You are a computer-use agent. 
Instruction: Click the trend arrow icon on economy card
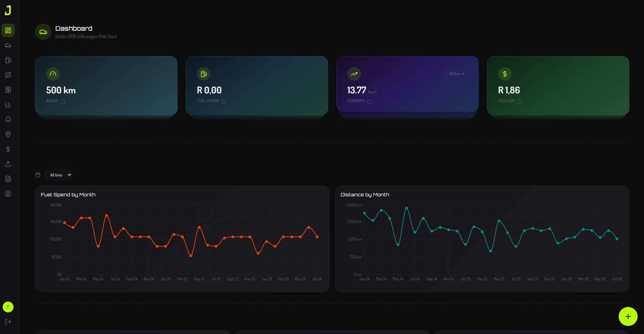tap(354, 74)
